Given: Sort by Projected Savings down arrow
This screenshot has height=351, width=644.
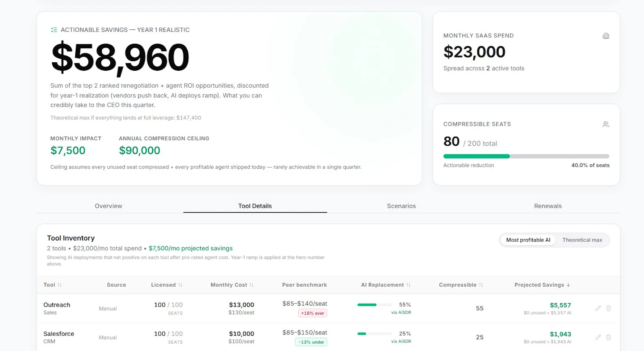Looking at the screenshot, I should [568, 285].
